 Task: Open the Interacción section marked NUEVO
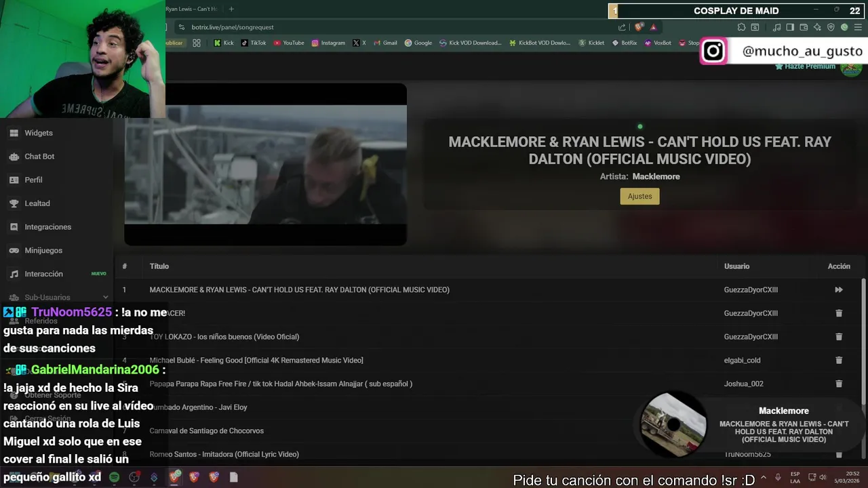click(43, 274)
